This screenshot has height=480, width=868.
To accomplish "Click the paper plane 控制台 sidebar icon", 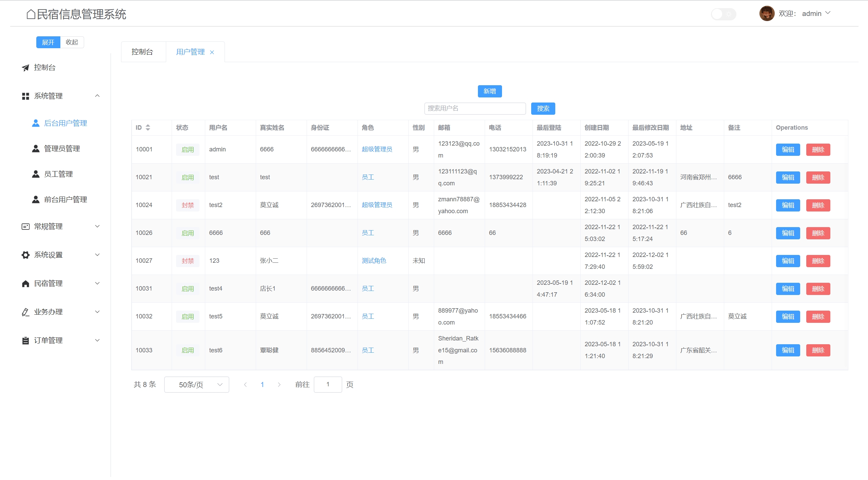I will coord(25,68).
